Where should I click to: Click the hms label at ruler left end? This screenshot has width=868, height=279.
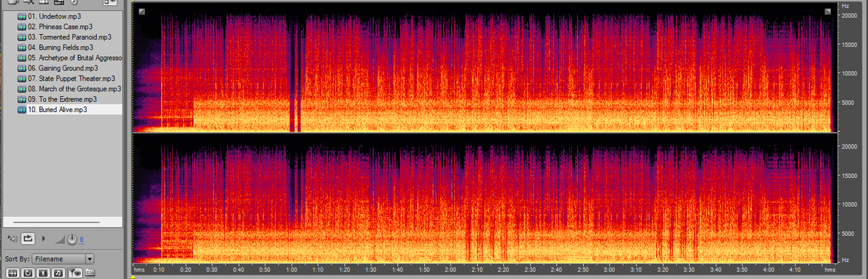tap(140, 270)
